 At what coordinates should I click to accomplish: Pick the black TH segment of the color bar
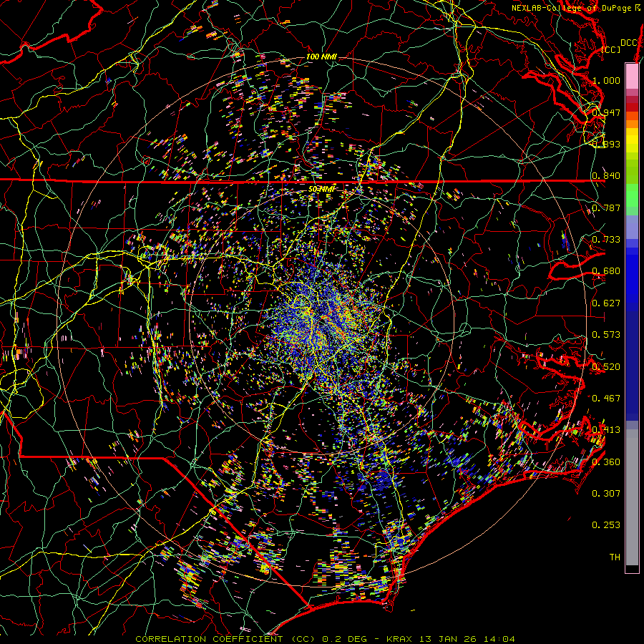pyautogui.click(x=632, y=569)
